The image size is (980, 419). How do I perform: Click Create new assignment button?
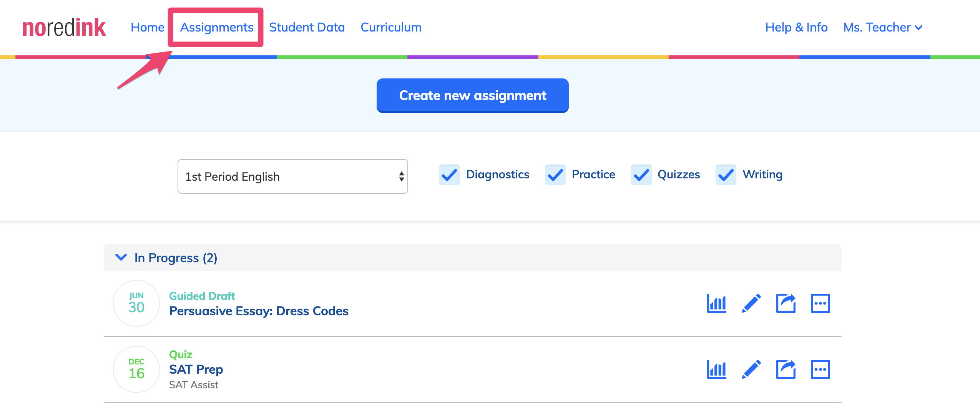[472, 95]
